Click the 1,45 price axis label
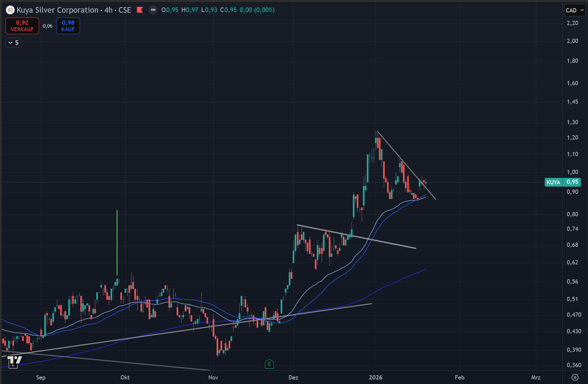 (x=572, y=102)
